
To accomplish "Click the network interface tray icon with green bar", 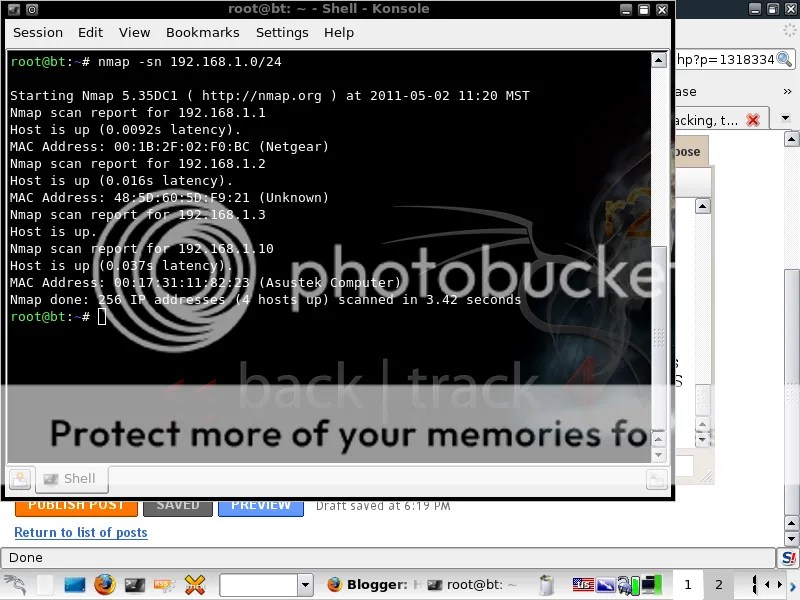I will pos(652,585).
